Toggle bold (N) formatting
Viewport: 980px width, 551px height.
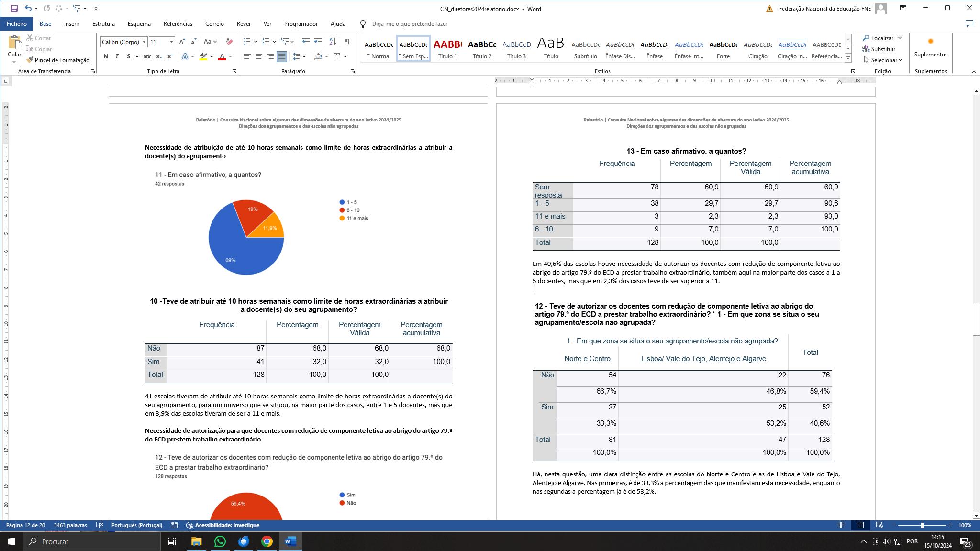(x=105, y=56)
